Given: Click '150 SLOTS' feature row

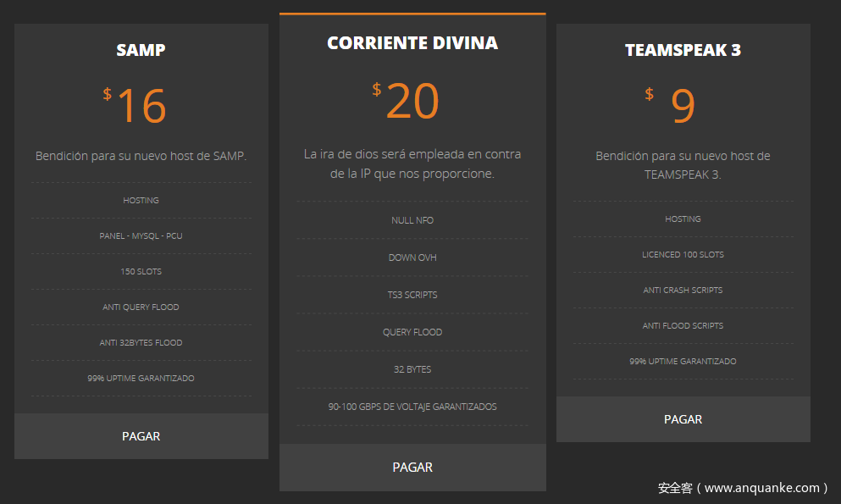Looking at the screenshot, I should 141,271.
